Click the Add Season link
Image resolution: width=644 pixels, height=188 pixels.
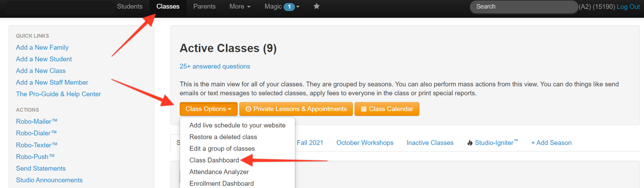pyautogui.click(x=551, y=143)
